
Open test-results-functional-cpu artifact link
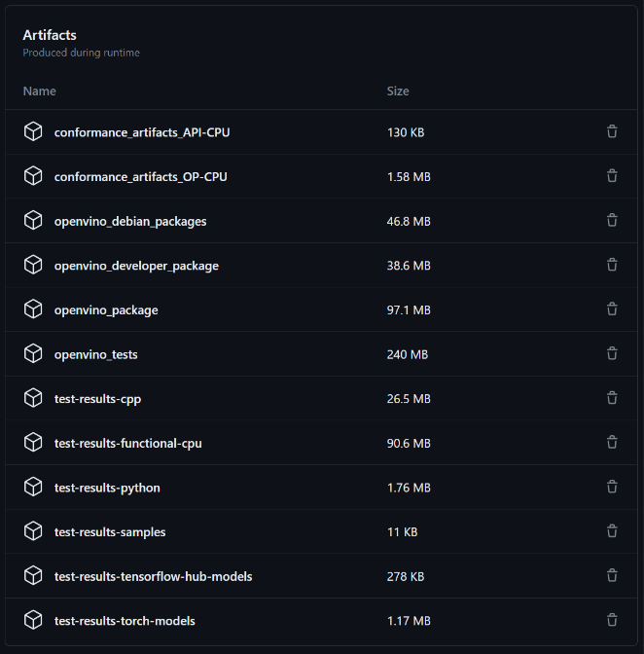(x=128, y=444)
